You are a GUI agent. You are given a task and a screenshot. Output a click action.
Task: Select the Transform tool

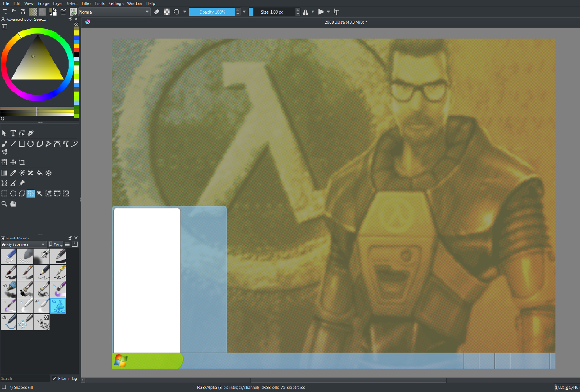pyautogui.click(x=4, y=162)
